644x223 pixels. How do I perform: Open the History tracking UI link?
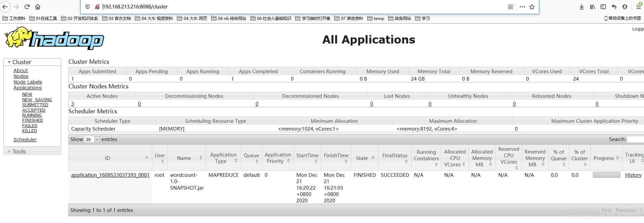point(633,175)
